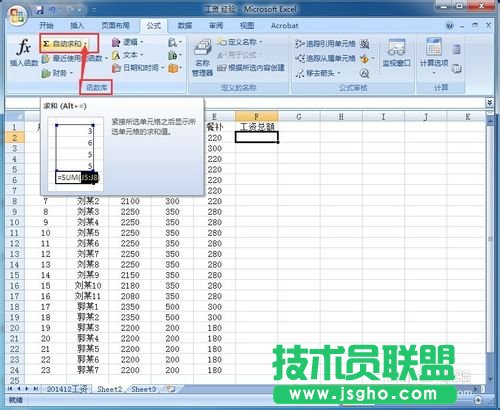Open math and trig functions icon
500x410 pixels.
click(174, 55)
